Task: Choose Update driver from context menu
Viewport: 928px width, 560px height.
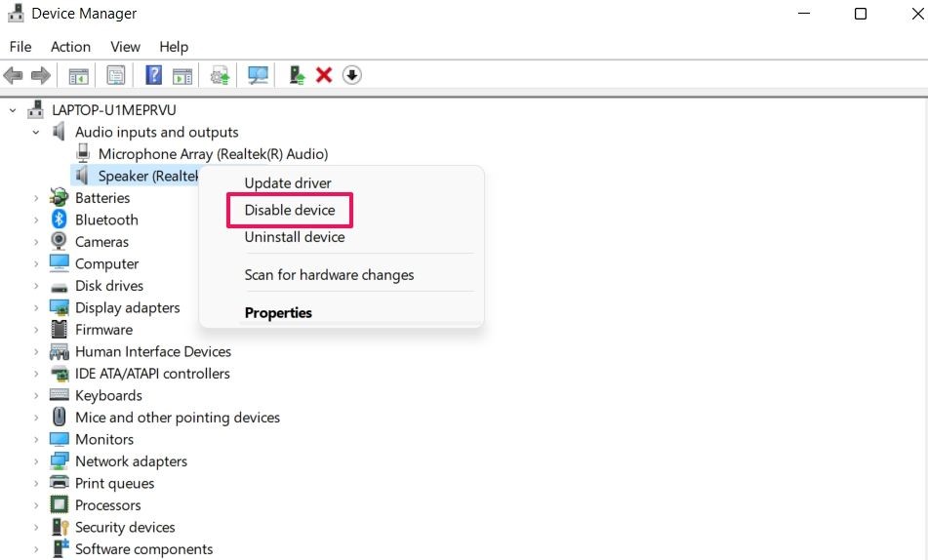Action: click(x=288, y=182)
